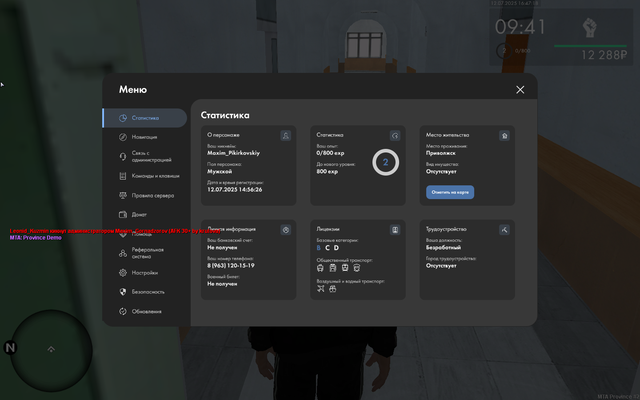This screenshot has height=400, width=640.
Task: Click registration date 12.07.2025 14:56:26
Action: coord(235,190)
